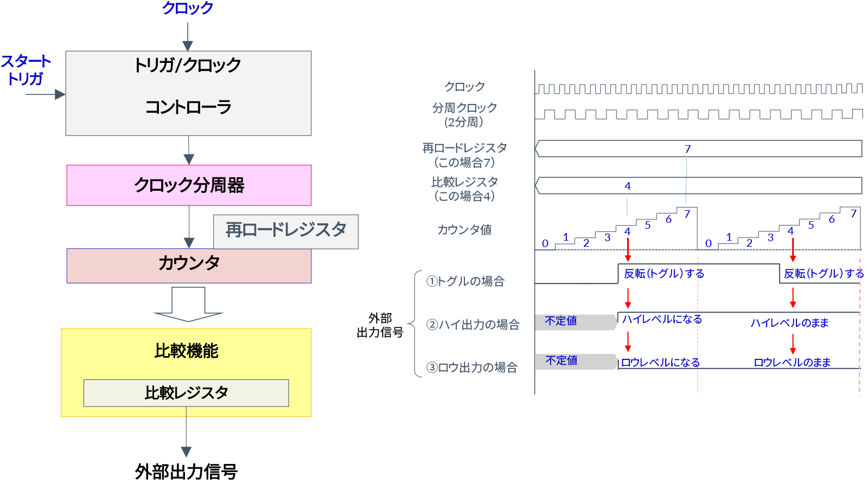Click the blue クロック label at top
Viewport: 868px width, 484px height.
(188, 8)
